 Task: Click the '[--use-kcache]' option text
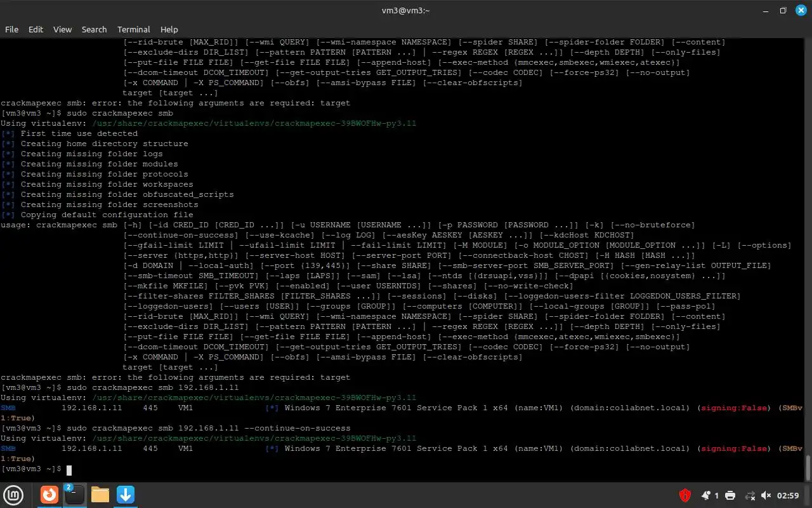[276, 235]
